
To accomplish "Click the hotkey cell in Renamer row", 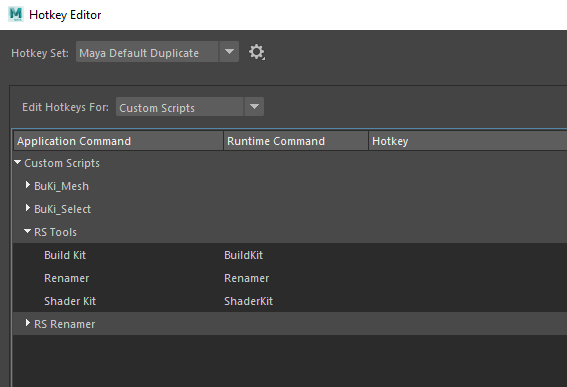I will 468,278.
